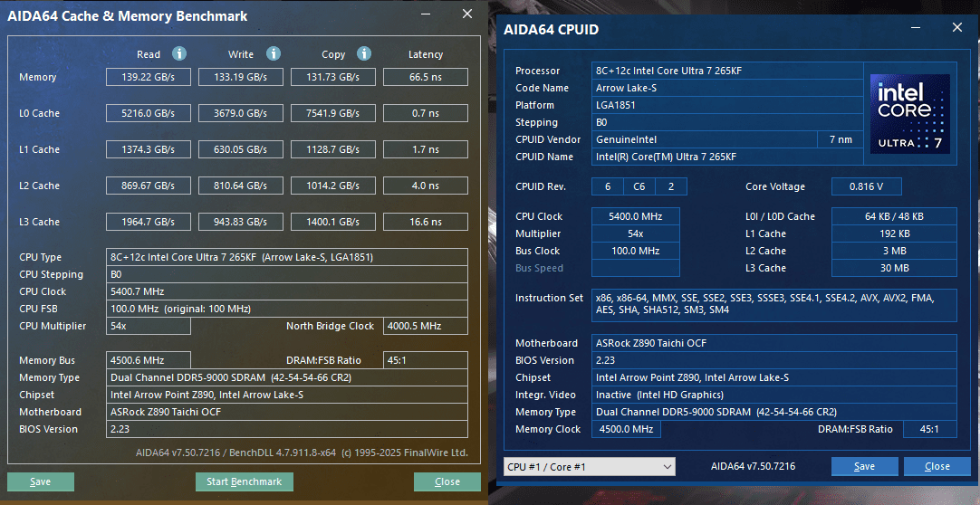Click the L3 Cache Read value 1964.7 GB/s
980x505 pixels.
click(x=149, y=223)
